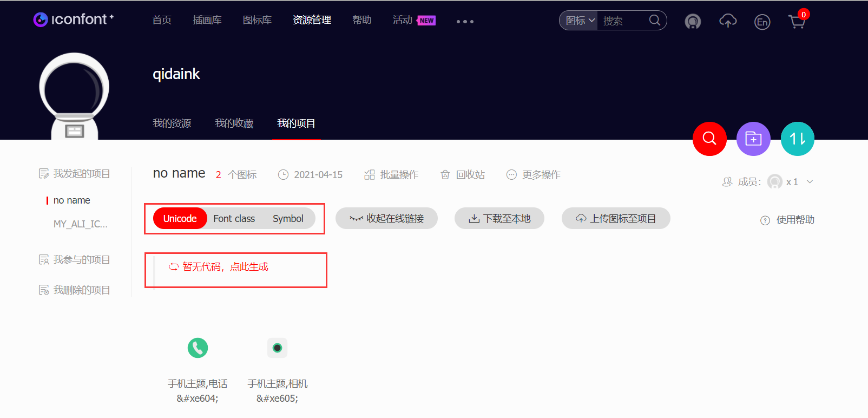Click the user avatar icon in header
Image resolution: width=868 pixels, height=418 pixels.
(693, 22)
